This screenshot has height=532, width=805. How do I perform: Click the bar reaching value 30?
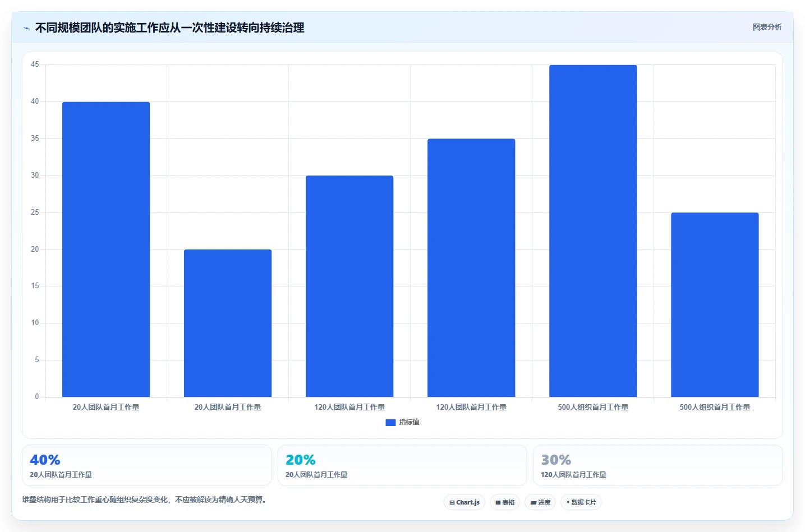(349, 286)
